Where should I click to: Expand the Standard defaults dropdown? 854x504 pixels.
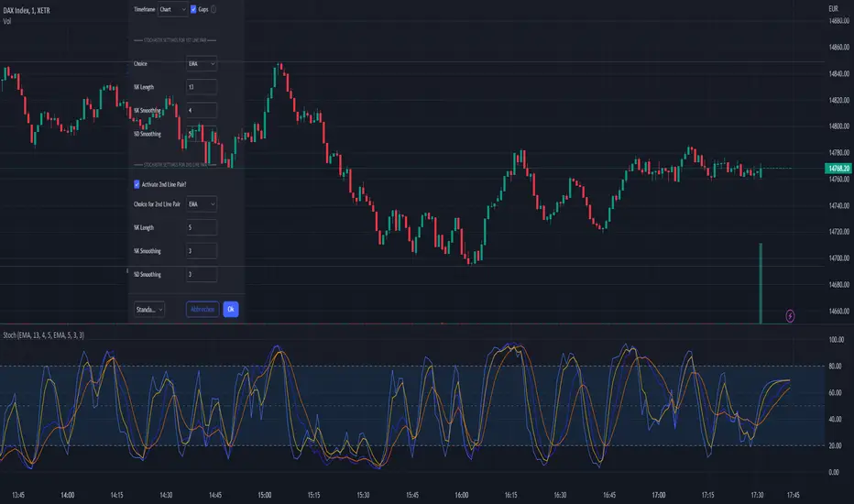[149, 310]
